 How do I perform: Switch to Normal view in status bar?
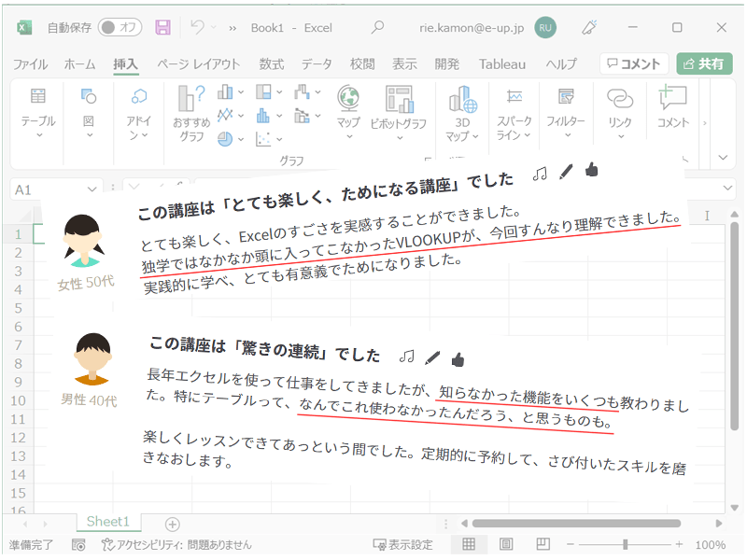click(470, 544)
